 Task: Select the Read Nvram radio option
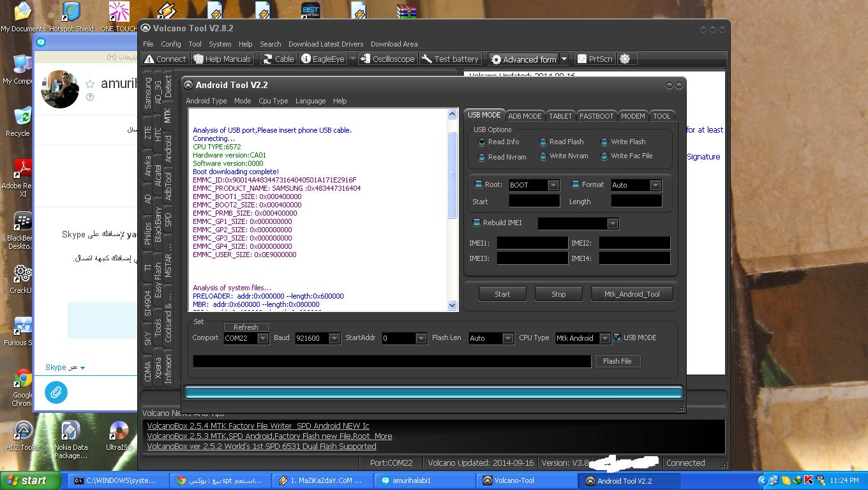tap(502, 157)
